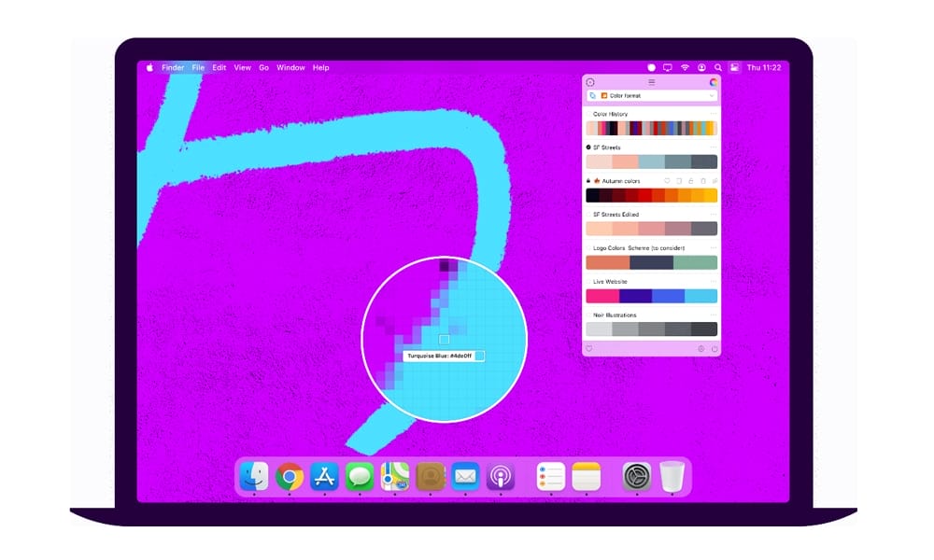The height and width of the screenshot is (560, 934).
Task: Select the Live Website palette checkbox
Action: [588, 281]
